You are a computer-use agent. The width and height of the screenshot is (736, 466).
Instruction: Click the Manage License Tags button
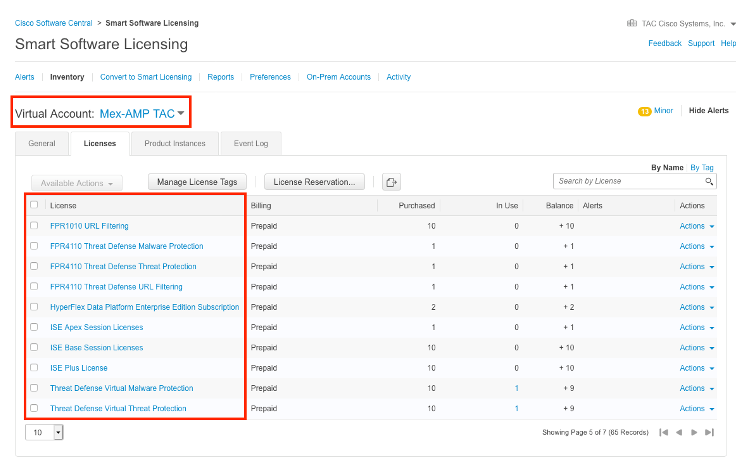pyautogui.click(x=197, y=182)
